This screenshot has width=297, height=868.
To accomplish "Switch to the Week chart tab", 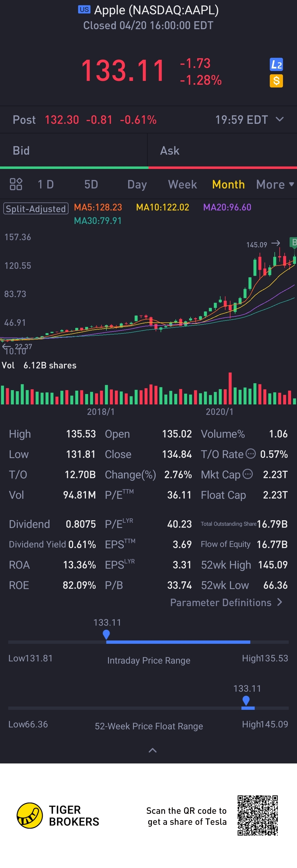I will pyautogui.click(x=183, y=184).
